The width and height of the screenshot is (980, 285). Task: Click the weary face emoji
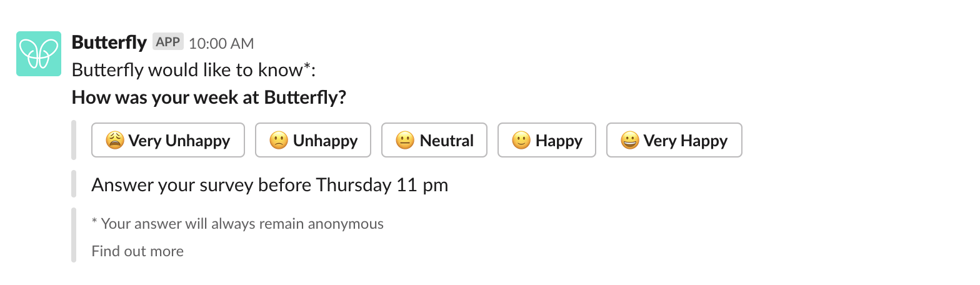click(115, 141)
